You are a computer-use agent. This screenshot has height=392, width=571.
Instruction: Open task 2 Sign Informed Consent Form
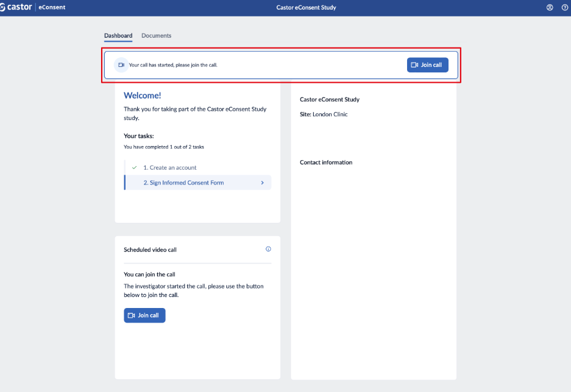click(197, 183)
